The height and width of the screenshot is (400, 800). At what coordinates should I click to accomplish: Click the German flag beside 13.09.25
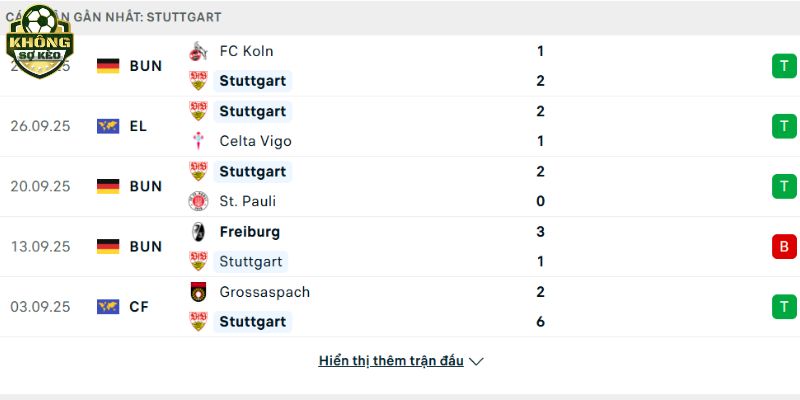[x=108, y=246]
